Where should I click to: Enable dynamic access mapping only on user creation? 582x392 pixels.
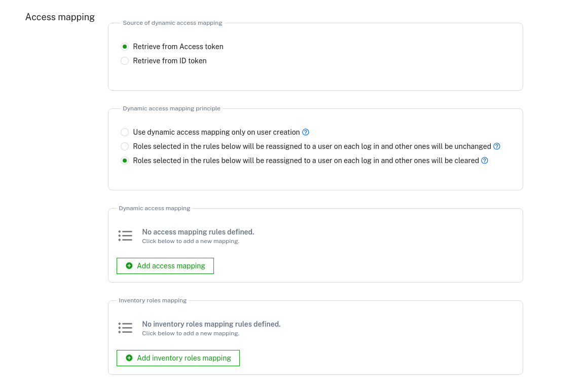click(x=125, y=132)
